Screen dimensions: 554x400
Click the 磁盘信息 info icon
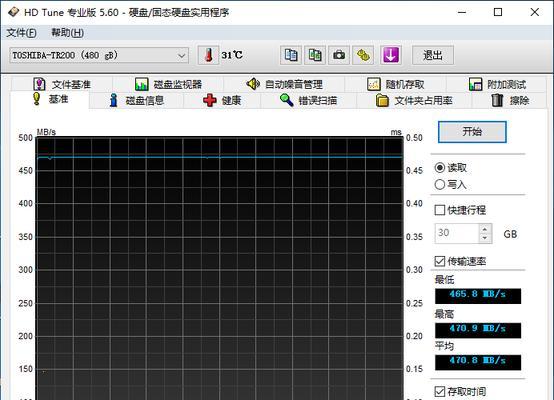(x=113, y=100)
